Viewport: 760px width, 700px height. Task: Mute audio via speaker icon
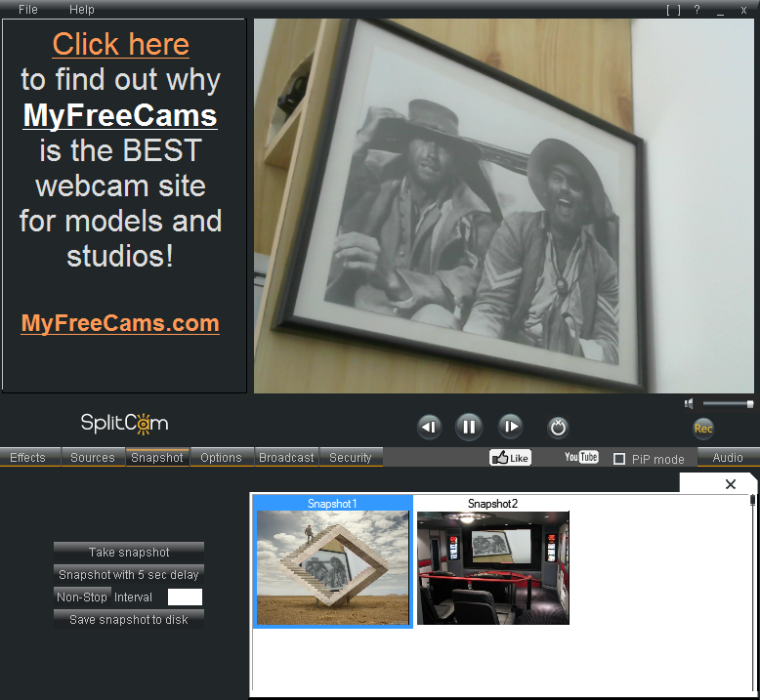click(689, 403)
